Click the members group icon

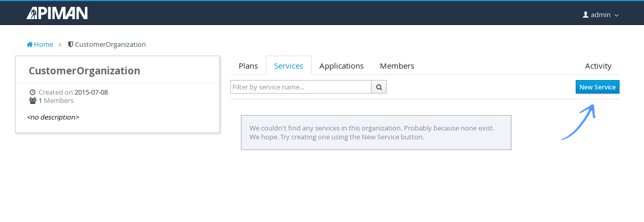[33, 100]
